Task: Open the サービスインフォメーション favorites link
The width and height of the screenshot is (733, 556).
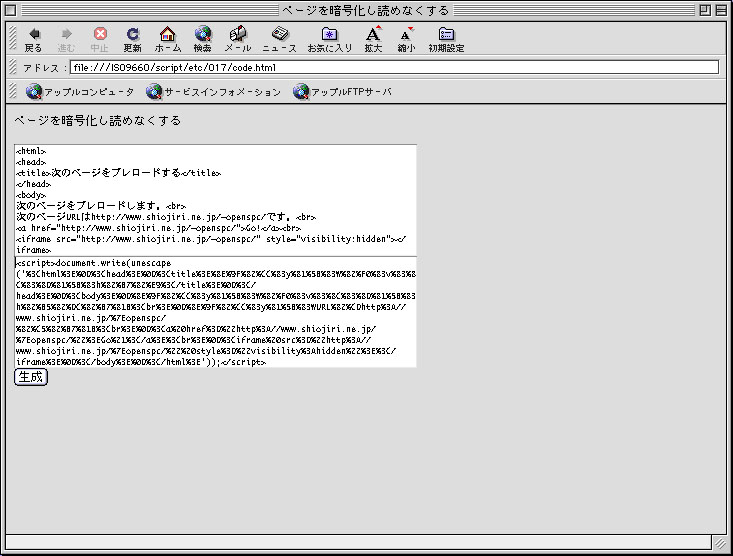Action: (213, 92)
